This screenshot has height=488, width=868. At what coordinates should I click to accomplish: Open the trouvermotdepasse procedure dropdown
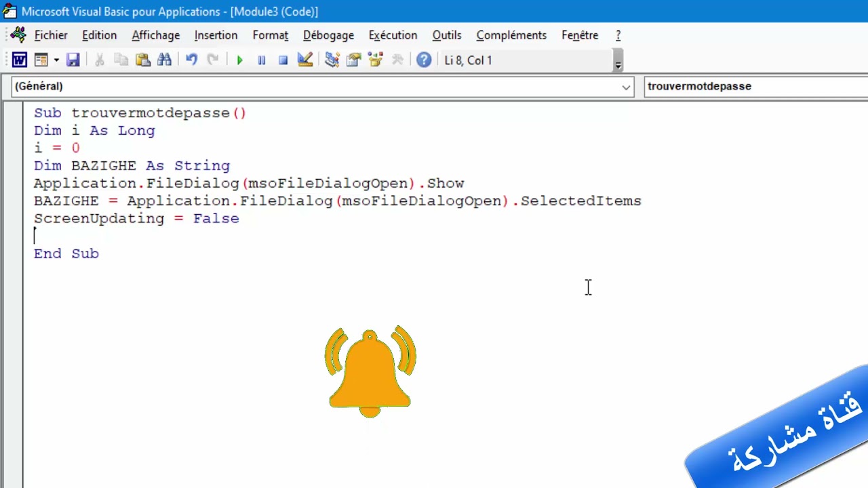(755, 86)
